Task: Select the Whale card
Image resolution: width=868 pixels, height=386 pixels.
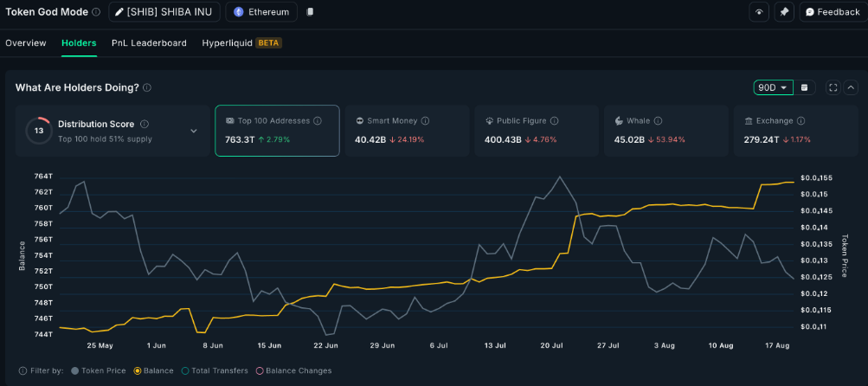Action: 666,131
